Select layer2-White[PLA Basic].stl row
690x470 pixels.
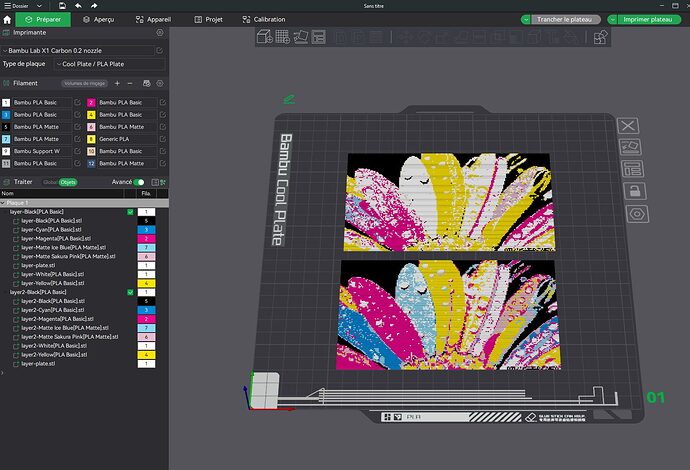click(x=54, y=346)
